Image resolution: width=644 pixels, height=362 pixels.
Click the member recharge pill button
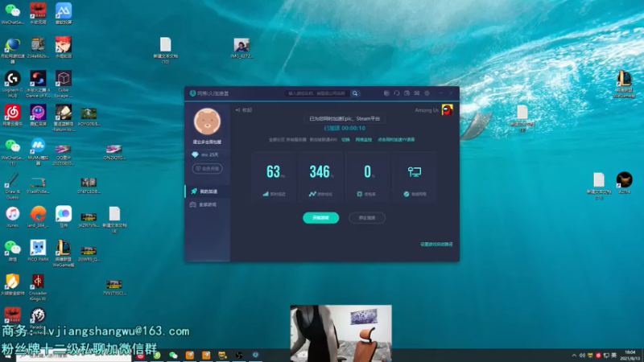[207, 169]
